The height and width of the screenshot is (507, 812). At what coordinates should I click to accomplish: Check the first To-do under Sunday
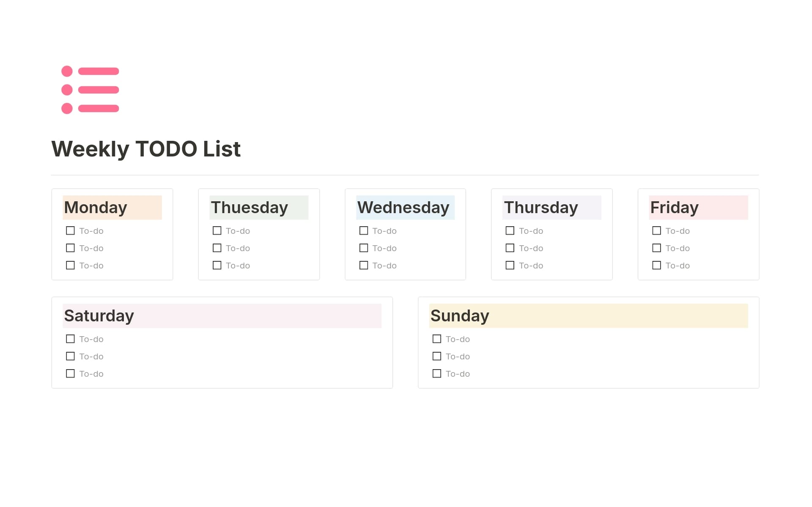click(437, 339)
